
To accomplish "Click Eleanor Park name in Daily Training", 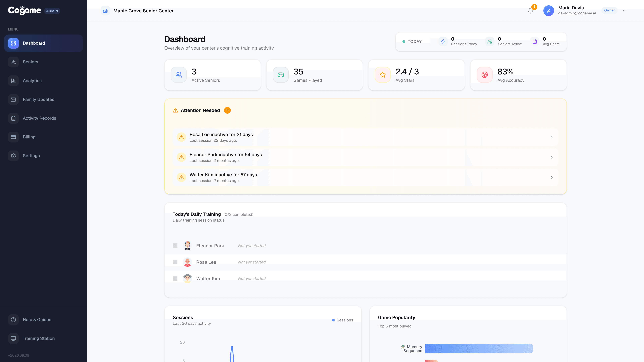I will (210, 246).
